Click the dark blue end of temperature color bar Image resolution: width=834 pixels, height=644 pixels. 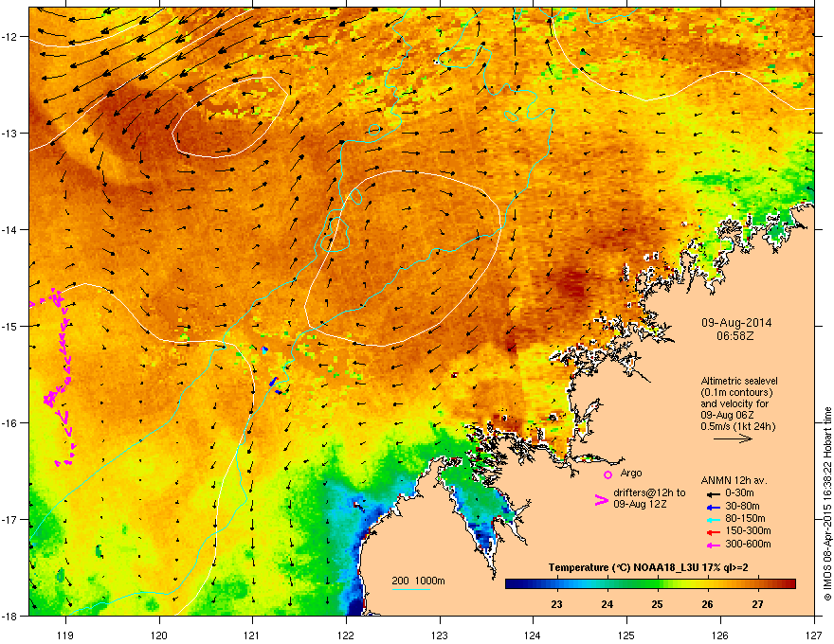tap(516, 584)
